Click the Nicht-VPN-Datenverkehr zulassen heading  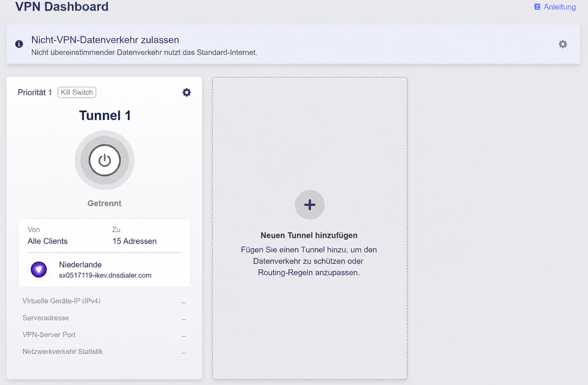click(105, 40)
